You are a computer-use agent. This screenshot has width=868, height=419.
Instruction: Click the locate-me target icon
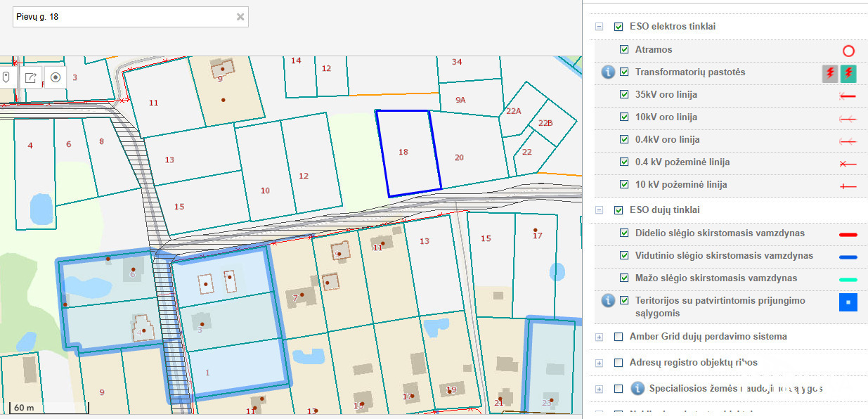(56, 77)
